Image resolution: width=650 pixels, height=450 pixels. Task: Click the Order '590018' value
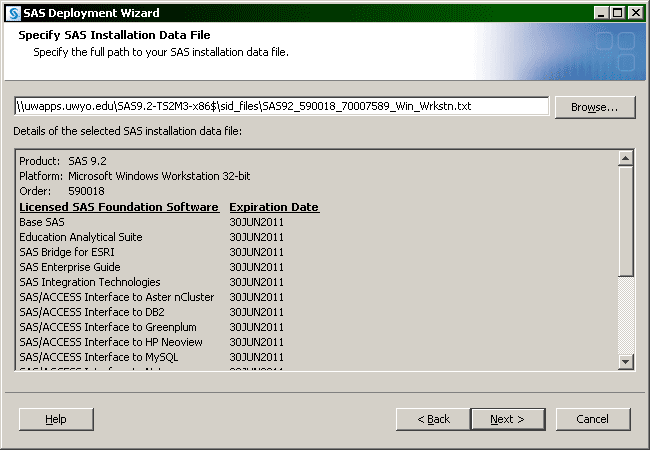coord(86,191)
